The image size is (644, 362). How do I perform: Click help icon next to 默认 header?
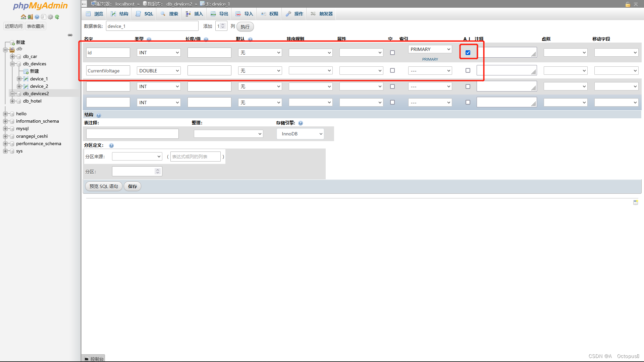click(x=250, y=39)
